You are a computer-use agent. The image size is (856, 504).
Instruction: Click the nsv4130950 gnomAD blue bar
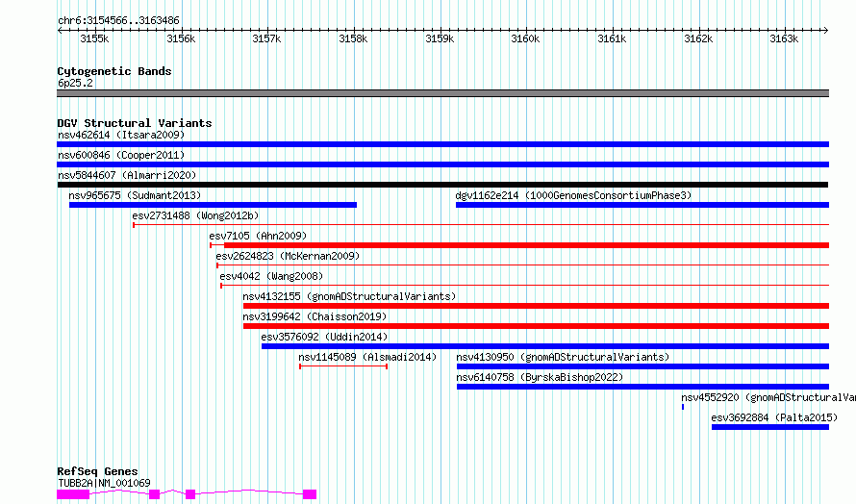point(643,366)
